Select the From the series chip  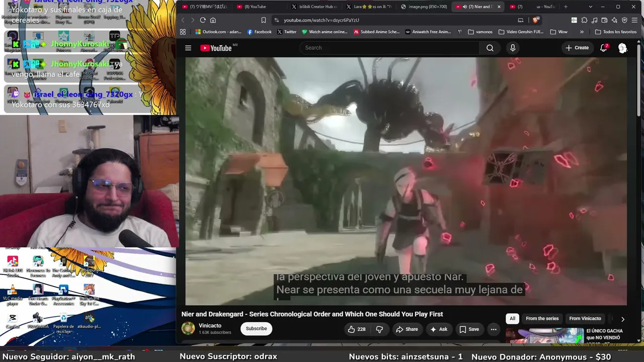coord(542,319)
